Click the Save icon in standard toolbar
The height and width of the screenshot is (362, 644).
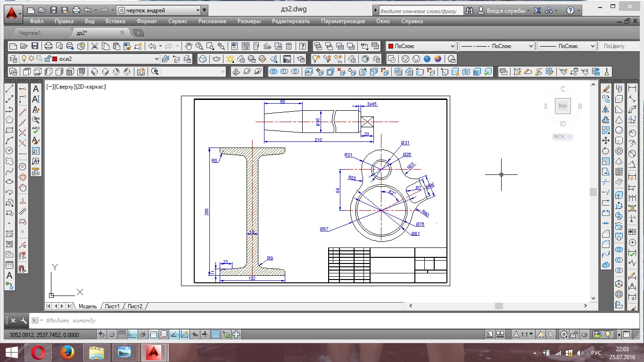35,46
